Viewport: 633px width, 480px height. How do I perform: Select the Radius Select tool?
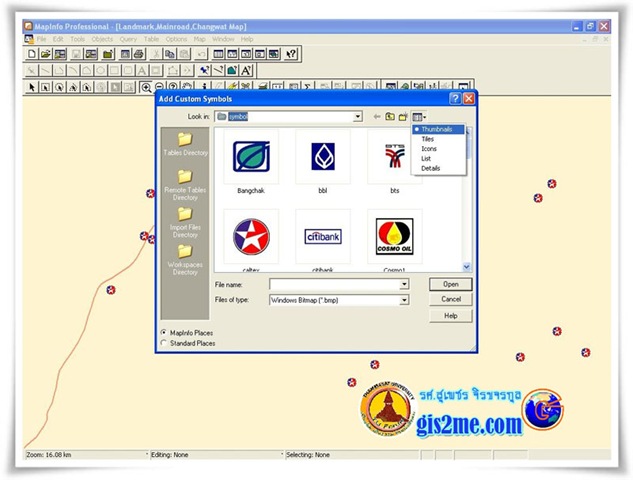[x=59, y=87]
